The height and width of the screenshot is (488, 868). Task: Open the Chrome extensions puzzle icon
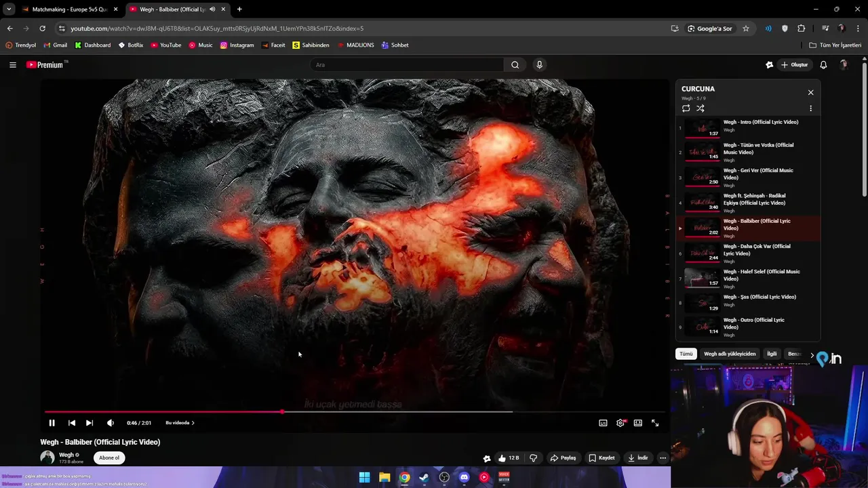[x=802, y=28]
